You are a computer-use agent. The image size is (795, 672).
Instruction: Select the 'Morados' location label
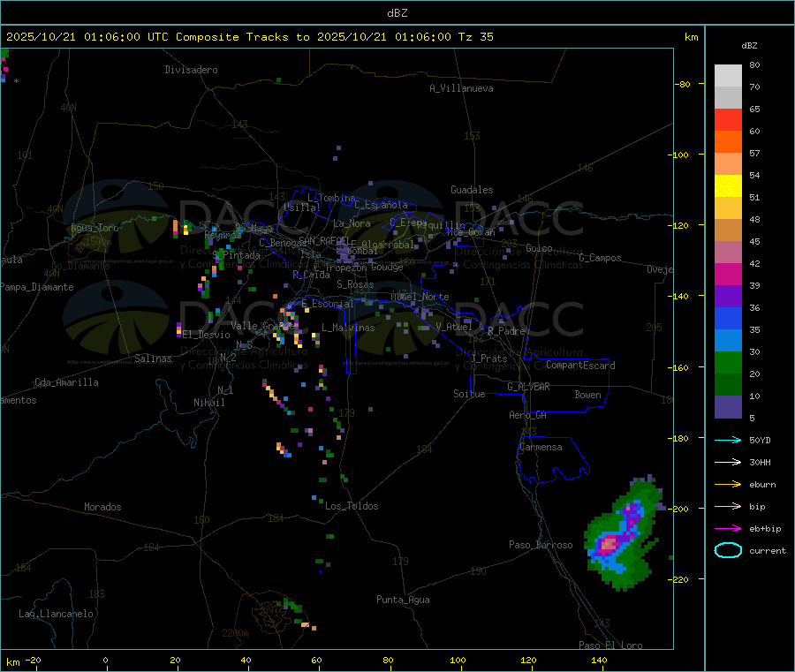point(102,507)
